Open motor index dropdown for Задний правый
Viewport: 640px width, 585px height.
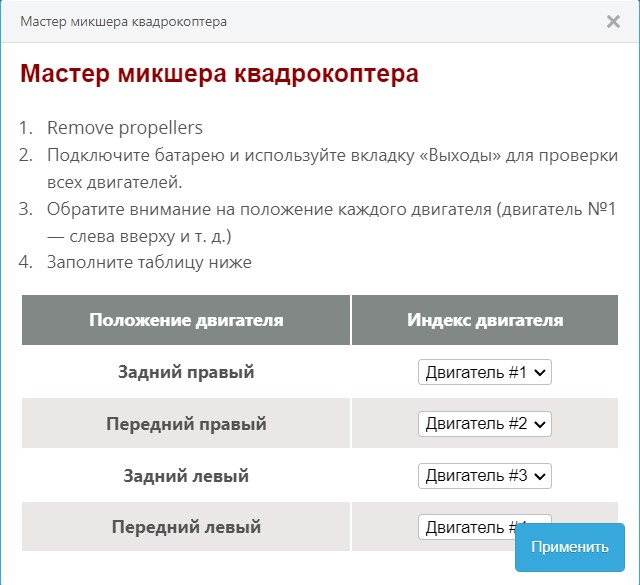click(484, 372)
